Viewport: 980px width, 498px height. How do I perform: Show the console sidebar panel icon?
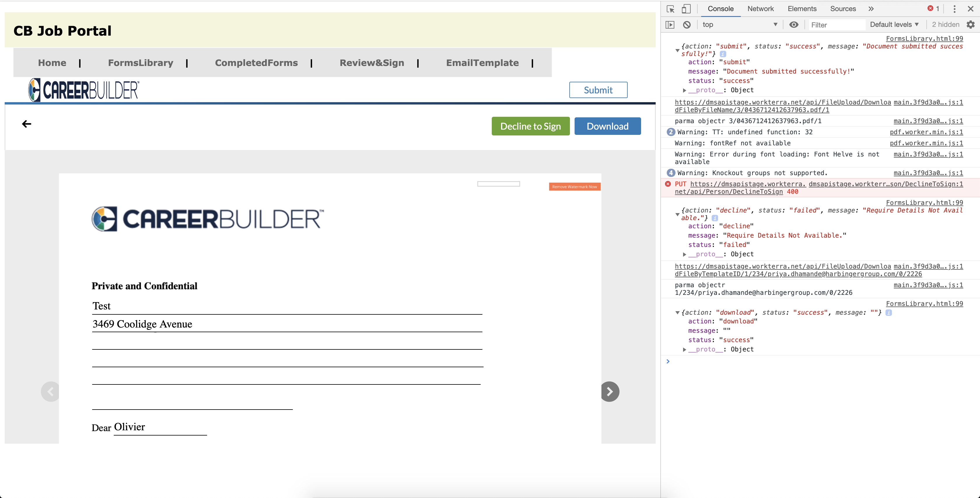pyautogui.click(x=670, y=25)
